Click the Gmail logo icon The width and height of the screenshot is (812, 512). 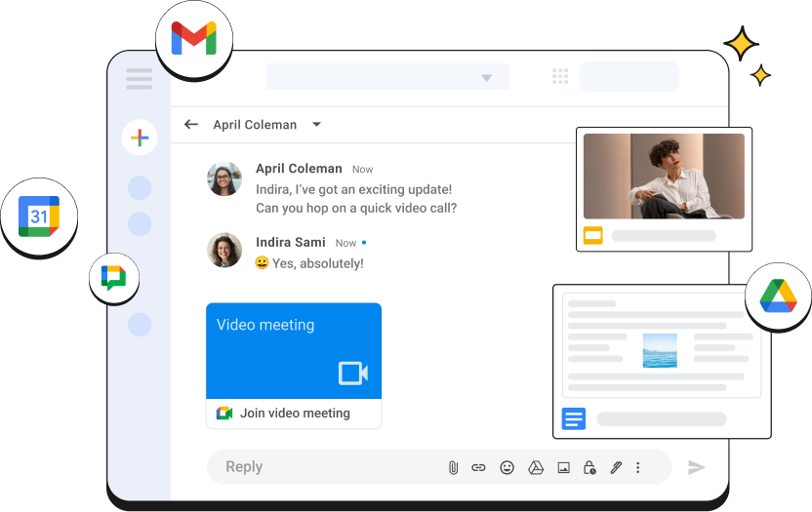(193, 38)
